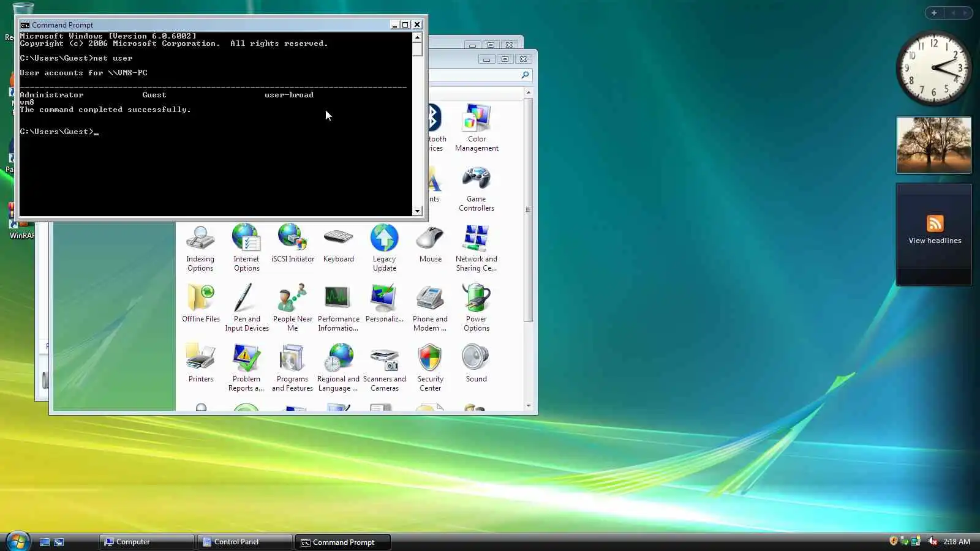The image size is (980, 551).
Task: Close the Command Prompt window
Action: coord(417,25)
